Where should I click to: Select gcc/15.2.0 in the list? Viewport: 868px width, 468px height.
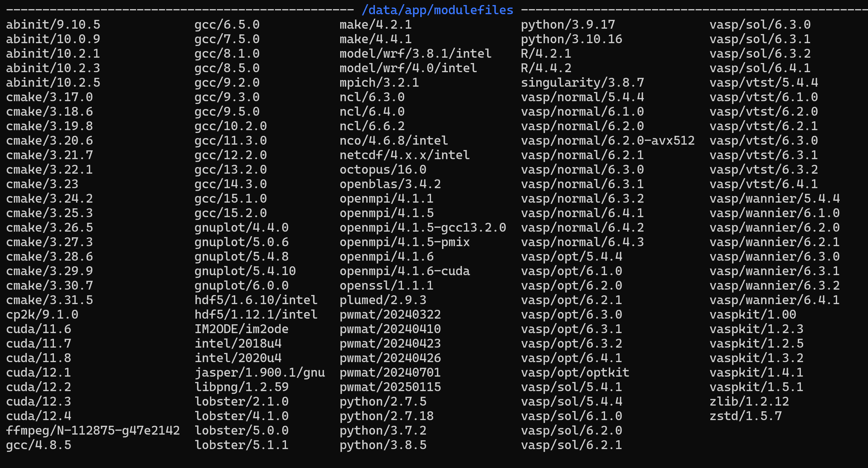click(230, 213)
